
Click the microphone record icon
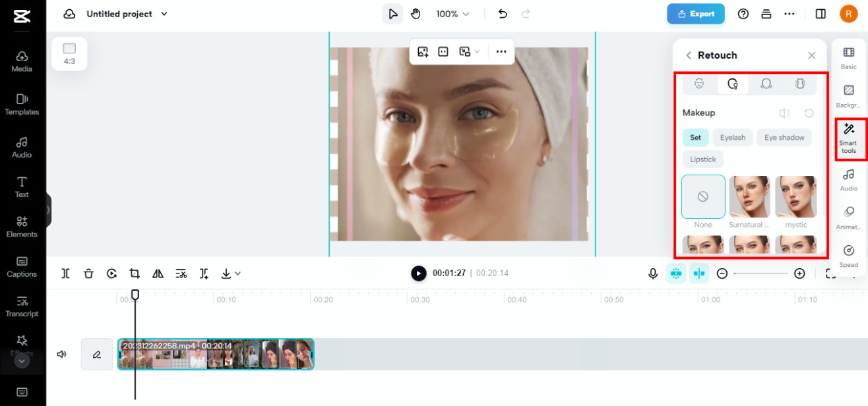tap(653, 274)
